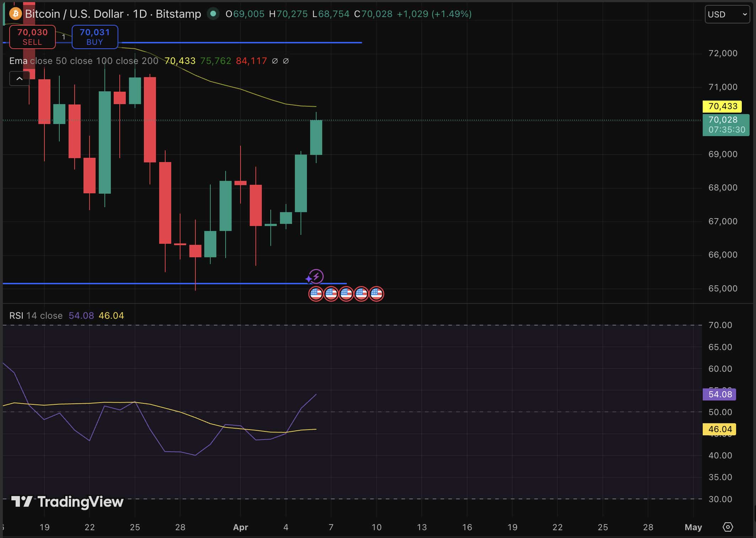756x538 pixels.
Task: Click the high value H70,275
Action: tap(288, 14)
